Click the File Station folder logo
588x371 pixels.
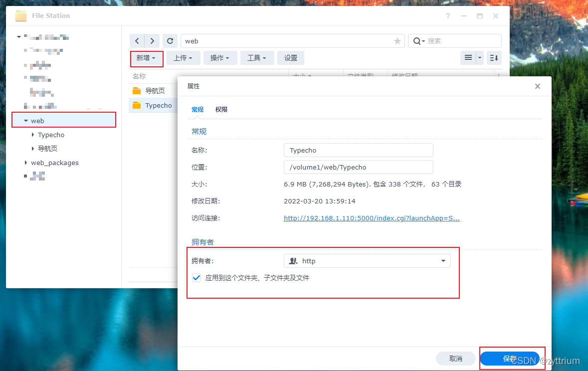[21, 16]
